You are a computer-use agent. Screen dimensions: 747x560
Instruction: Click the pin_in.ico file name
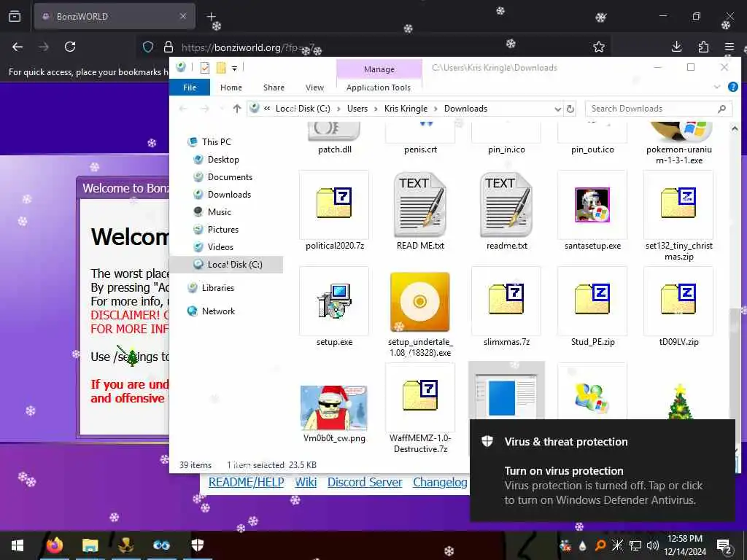tap(506, 149)
